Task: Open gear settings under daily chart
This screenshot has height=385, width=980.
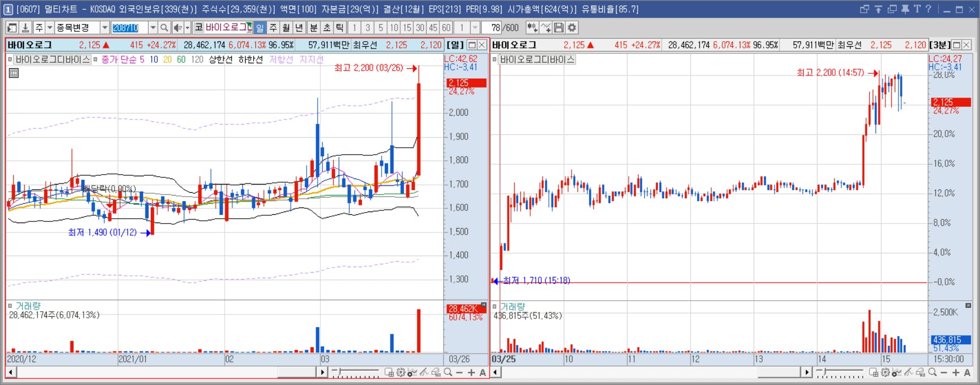Action: [x=400, y=372]
